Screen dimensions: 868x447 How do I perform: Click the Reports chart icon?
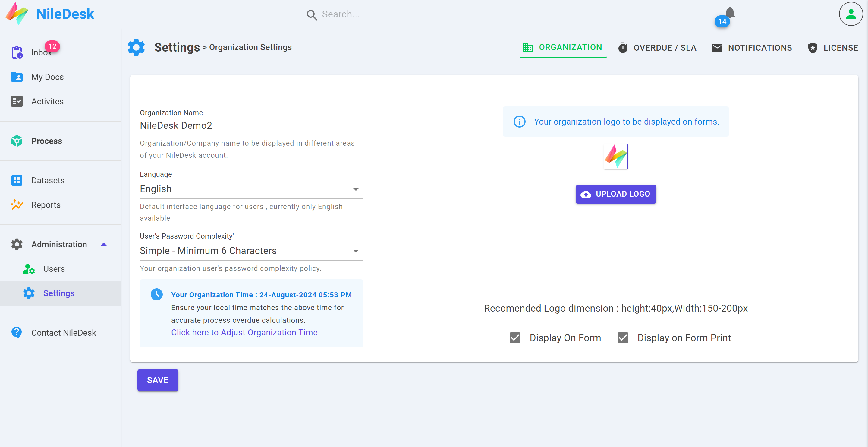point(17,204)
